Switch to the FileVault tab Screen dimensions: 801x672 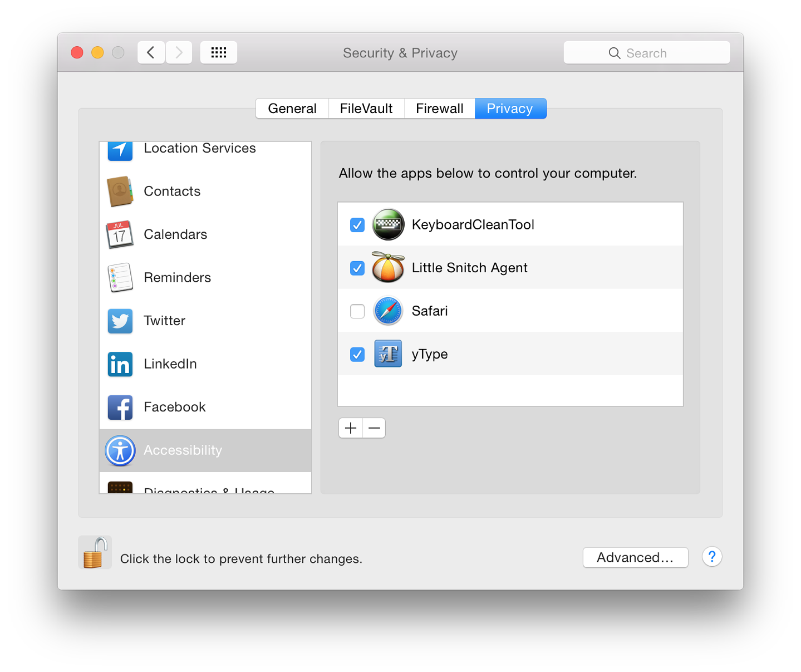[366, 109]
